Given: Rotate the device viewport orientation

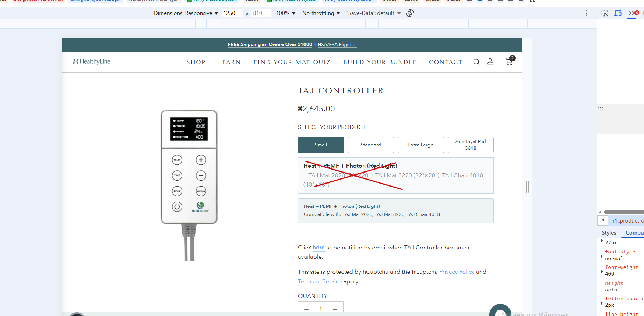Looking at the screenshot, I should click(410, 13).
